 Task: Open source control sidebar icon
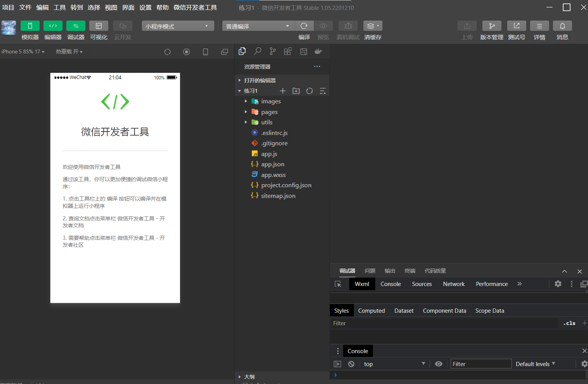tap(273, 51)
